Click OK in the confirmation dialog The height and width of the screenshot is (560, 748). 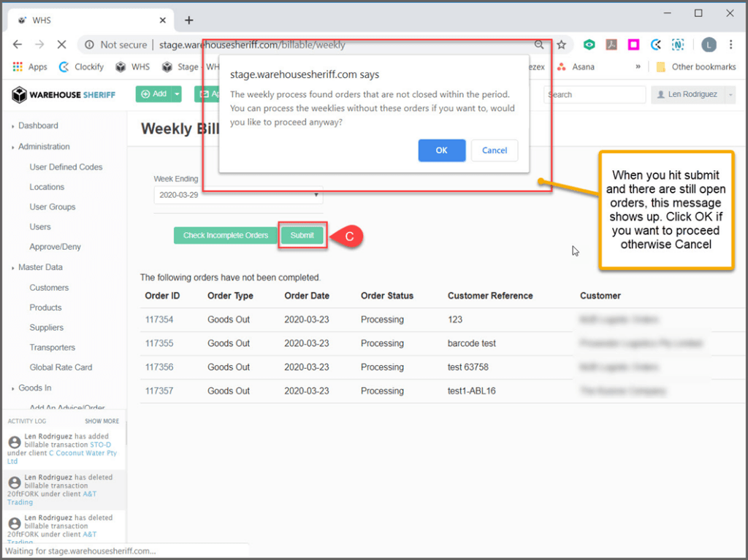pyautogui.click(x=441, y=150)
